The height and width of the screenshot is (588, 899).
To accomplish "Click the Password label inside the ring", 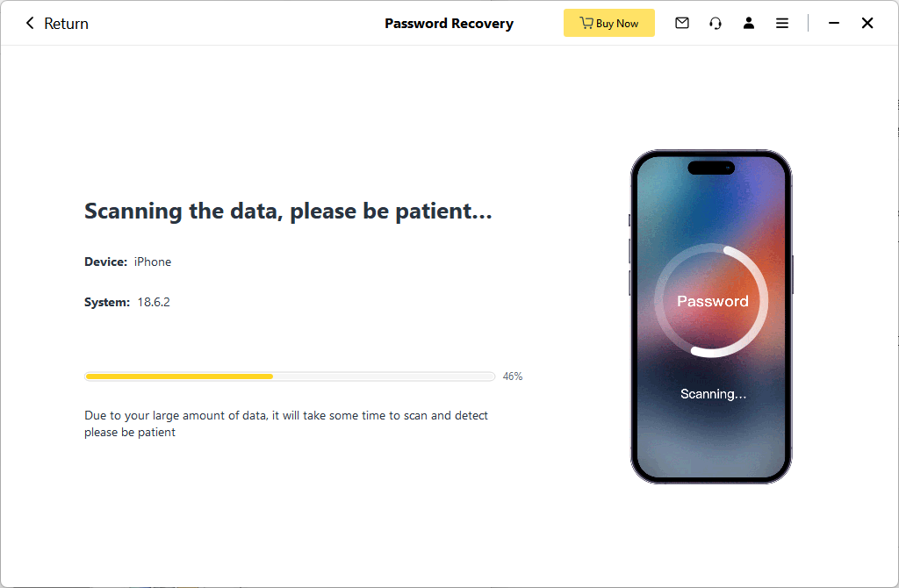I will [x=712, y=301].
